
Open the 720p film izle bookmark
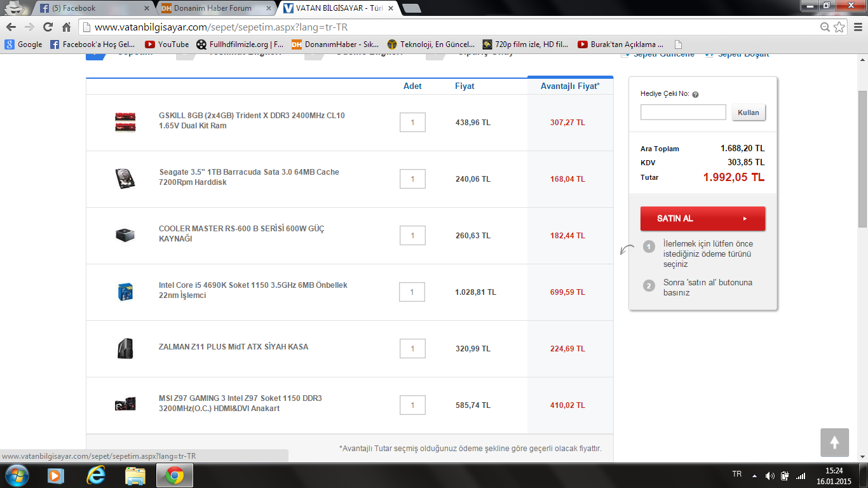[x=526, y=44]
